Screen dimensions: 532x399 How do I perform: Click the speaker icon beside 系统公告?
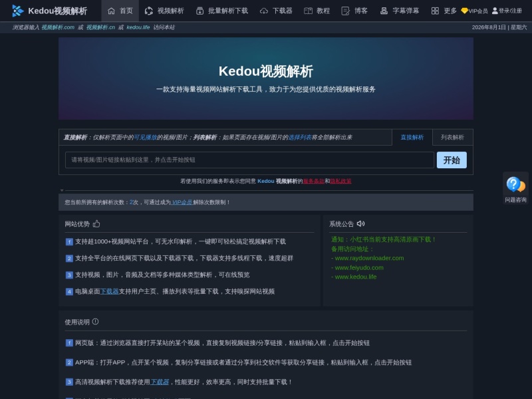point(360,223)
